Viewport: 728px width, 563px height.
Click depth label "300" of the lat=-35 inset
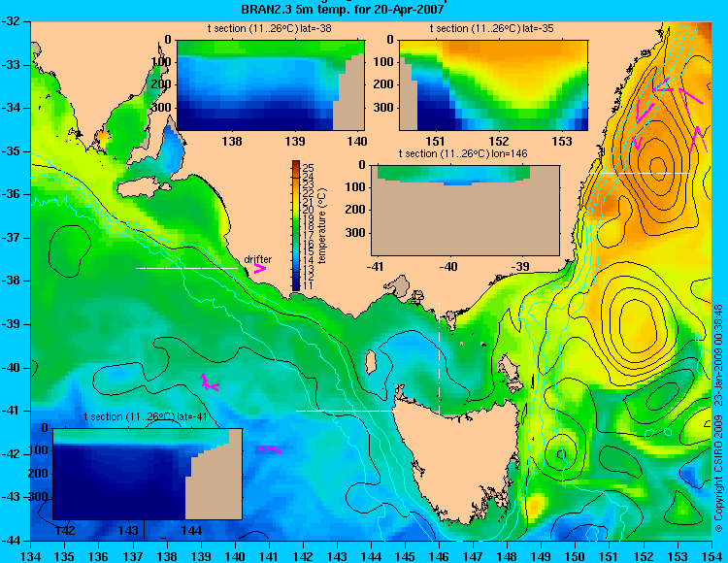click(384, 108)
